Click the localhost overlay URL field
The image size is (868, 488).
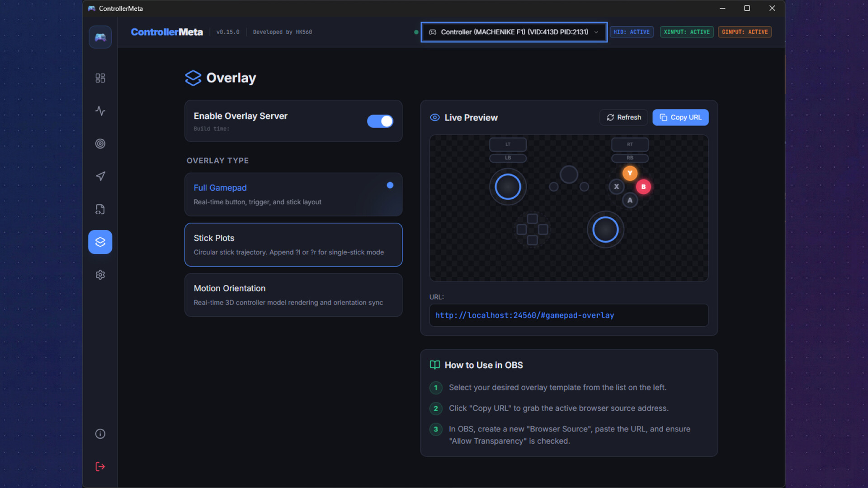(x=568, y=315)
